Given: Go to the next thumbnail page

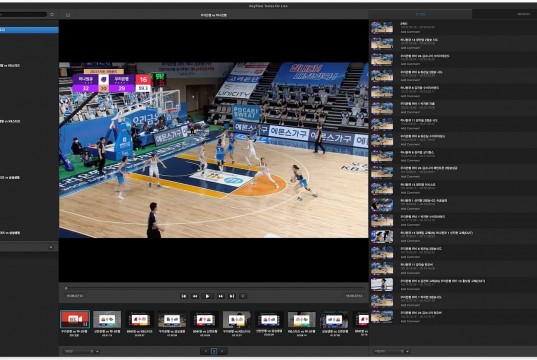Looking at the screenshot, I should 222,351.
